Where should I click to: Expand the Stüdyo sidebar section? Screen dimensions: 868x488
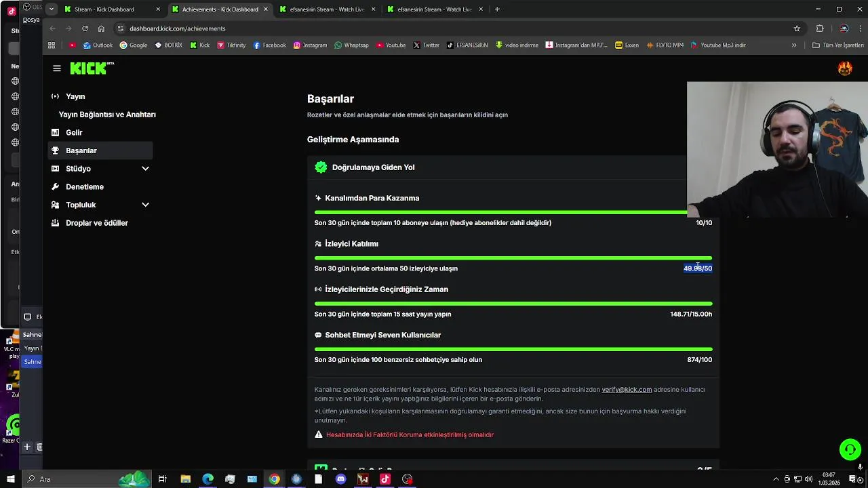coord(145,169)
